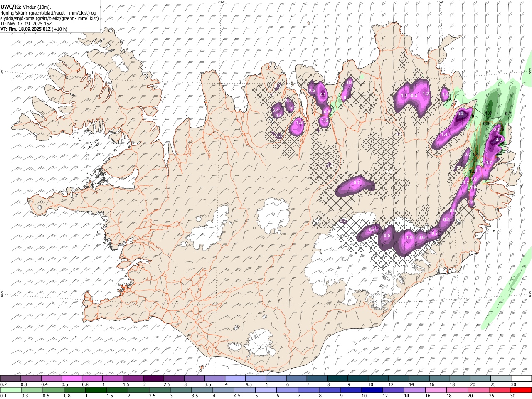Image resolution: width=532 pixels, height=399 pixels.
Task: Click the 1.5 value in the northern cluster
Action: coord(325,120)
